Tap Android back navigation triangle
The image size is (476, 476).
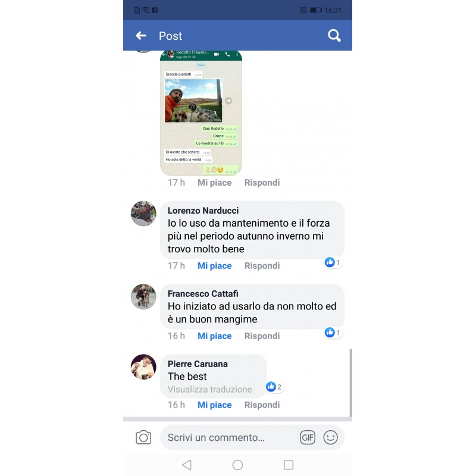click(187, 465)
